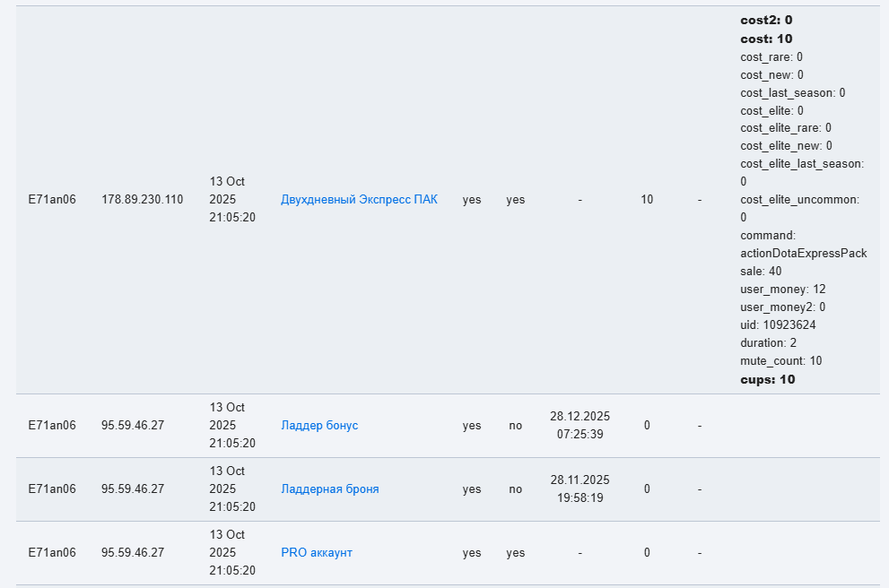This screenshot has width=889, height=588.
Task: Follow the Ладдерная броня link
Action: coord(329,489)
